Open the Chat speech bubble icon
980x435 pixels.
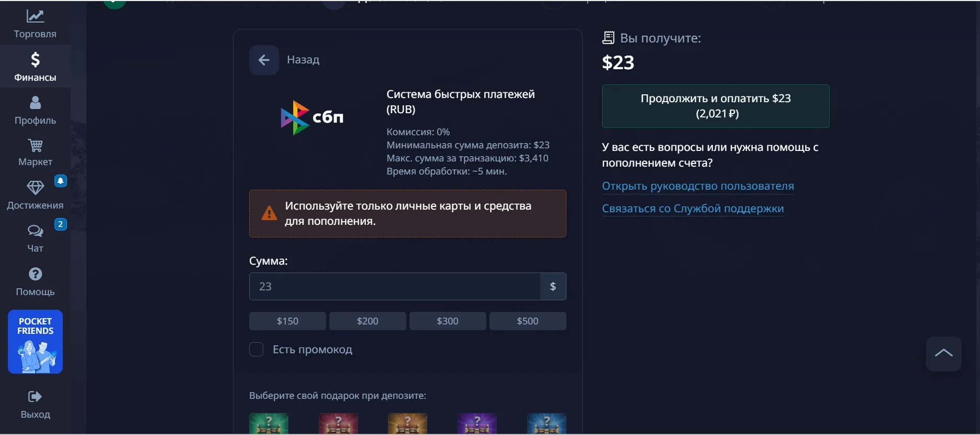coord(35,231)
